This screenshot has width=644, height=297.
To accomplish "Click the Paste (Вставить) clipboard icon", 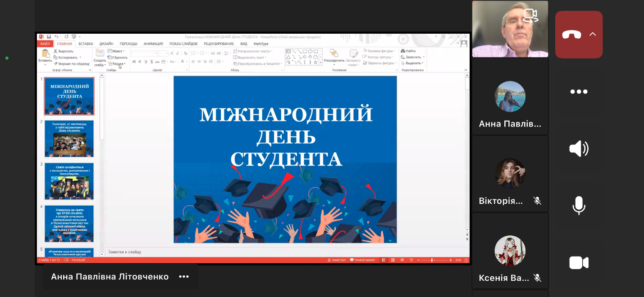I will pos(45,55).
